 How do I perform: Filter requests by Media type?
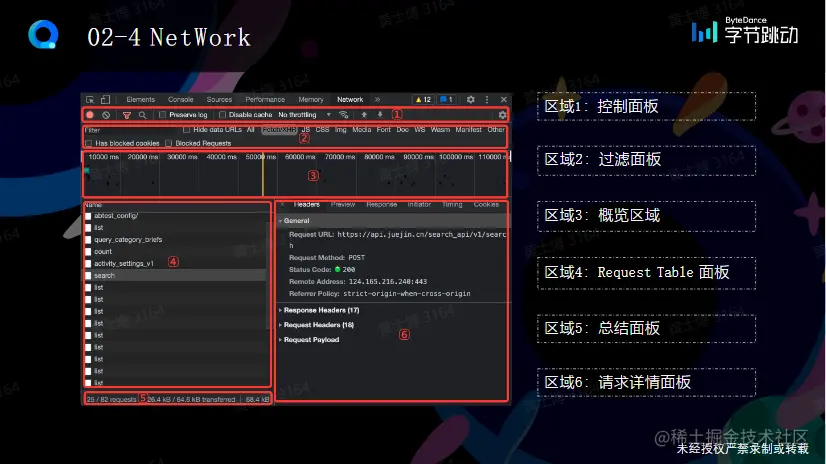361,130
